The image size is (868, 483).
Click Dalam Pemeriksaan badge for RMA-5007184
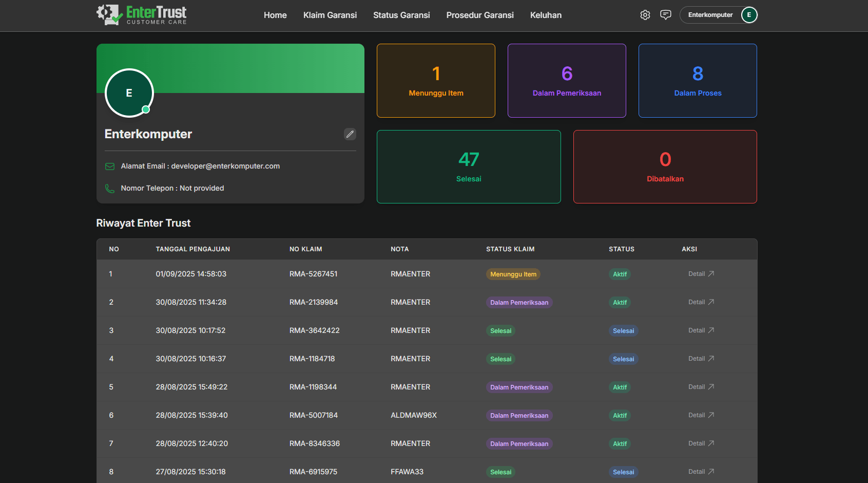[x=519, y=416]
